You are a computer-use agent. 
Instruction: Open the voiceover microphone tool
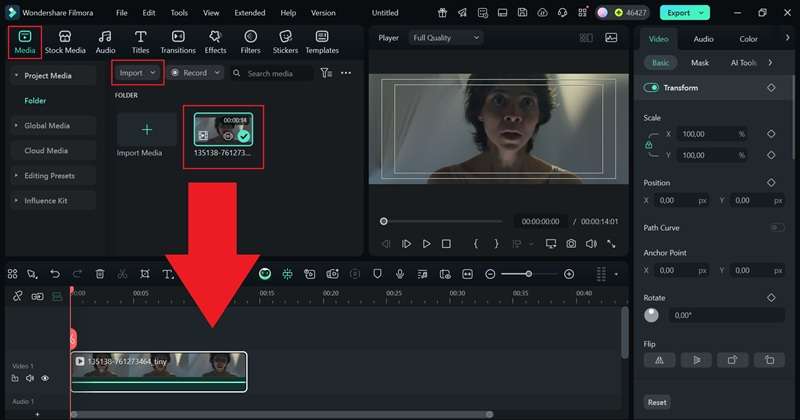click(400, 274)
